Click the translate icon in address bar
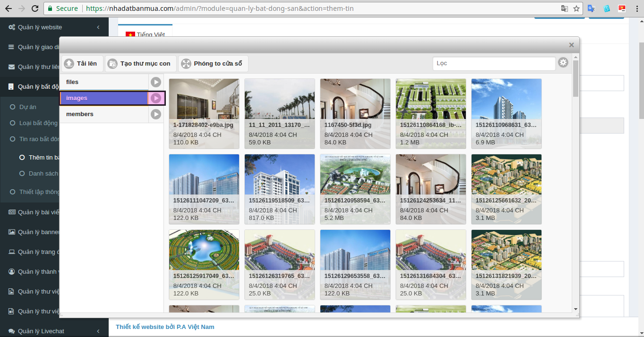Image resolution: width=644 pixels, height=337 pixels. (x=564, y=8)
